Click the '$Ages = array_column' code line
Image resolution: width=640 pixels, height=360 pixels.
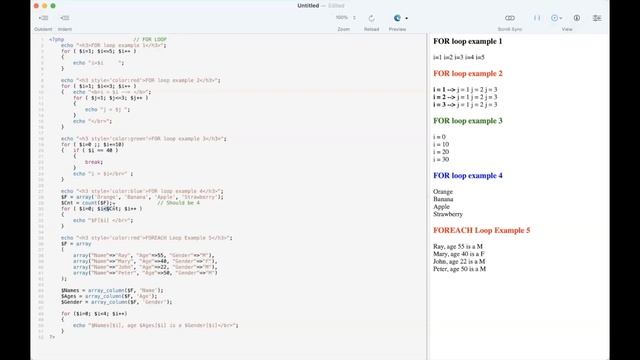click(x=109, y=296)
